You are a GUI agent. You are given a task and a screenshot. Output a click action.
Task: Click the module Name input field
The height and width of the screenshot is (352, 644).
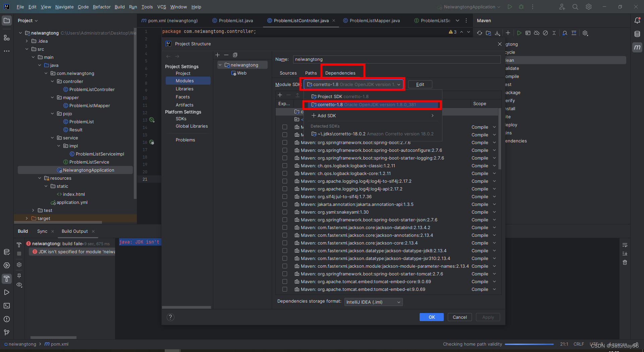pyautogui.click(x=397, y=59)
